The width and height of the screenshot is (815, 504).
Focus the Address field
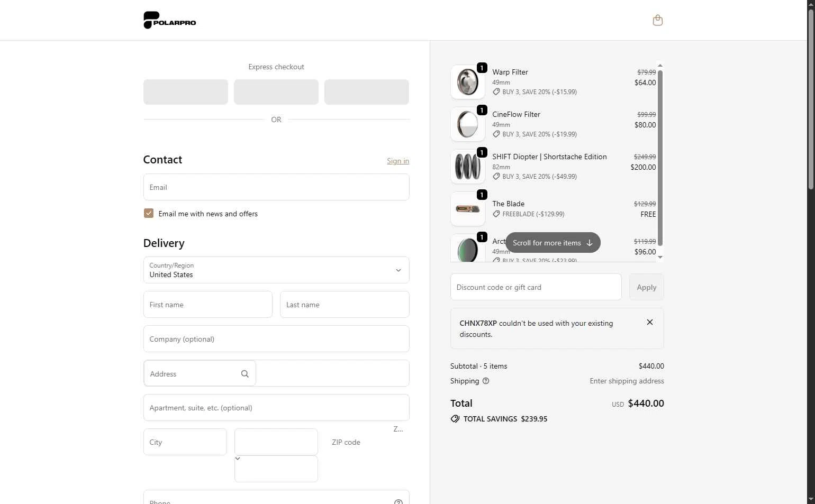(x=200, y=373)
